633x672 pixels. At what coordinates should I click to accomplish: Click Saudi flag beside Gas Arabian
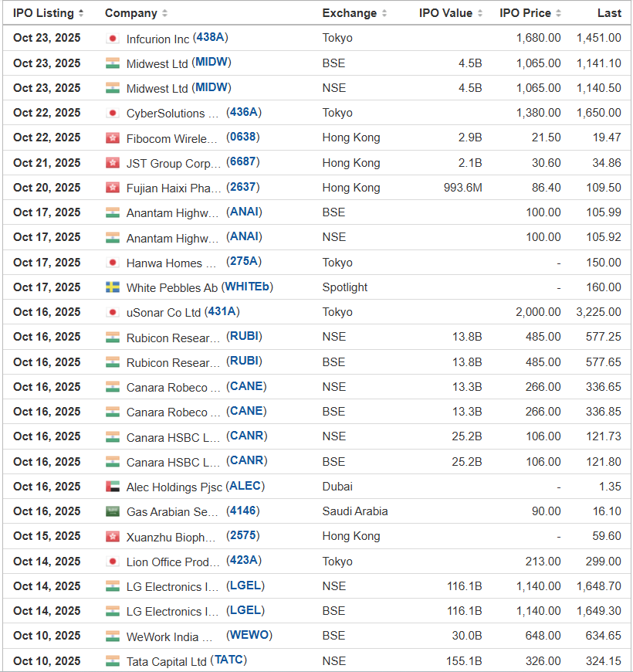pos(113,511)
